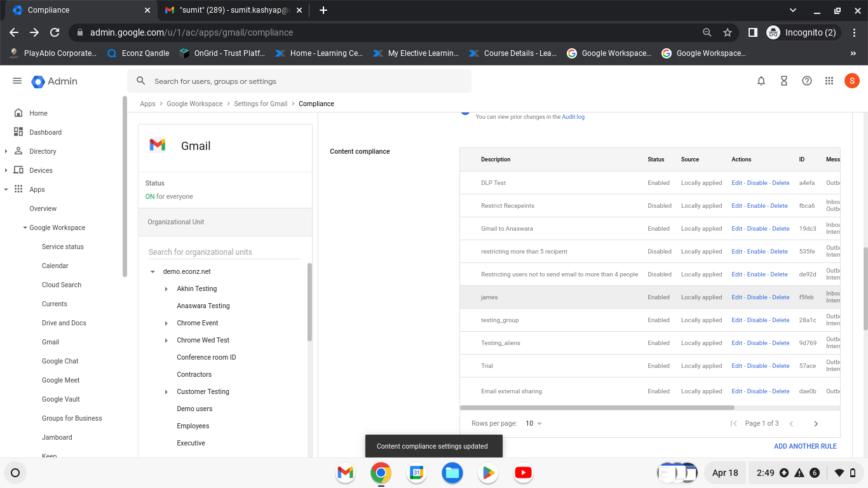Open the tasks hourglass icon
This screenshot has width=868, height=488.
tap(784, 81)
